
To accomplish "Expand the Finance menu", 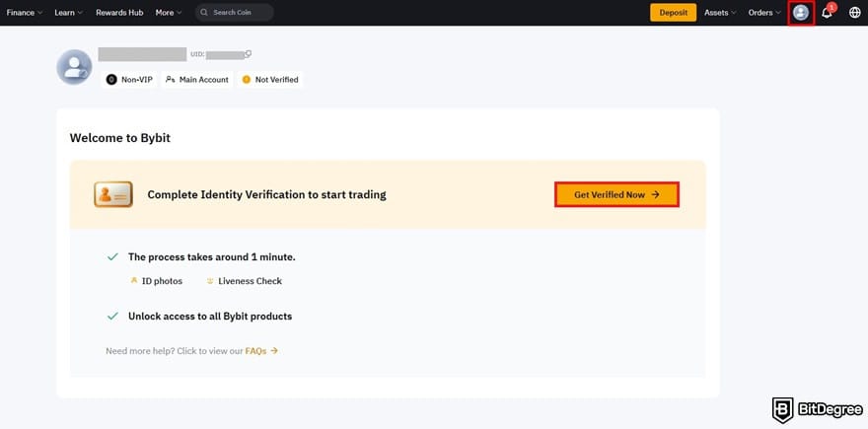I will 25,13.
